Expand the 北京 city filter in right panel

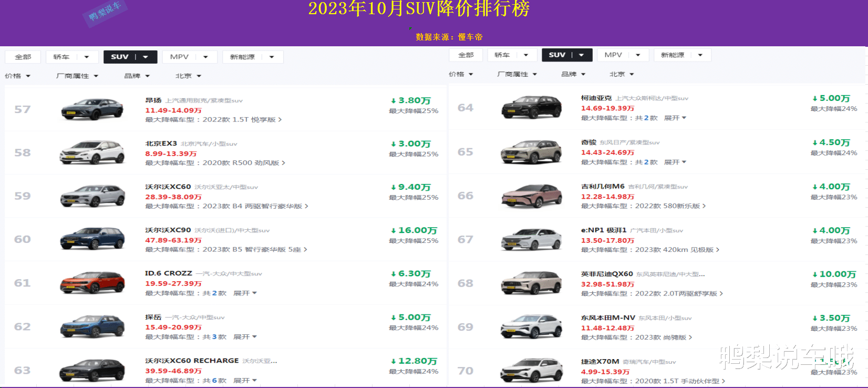pos(622,75)
